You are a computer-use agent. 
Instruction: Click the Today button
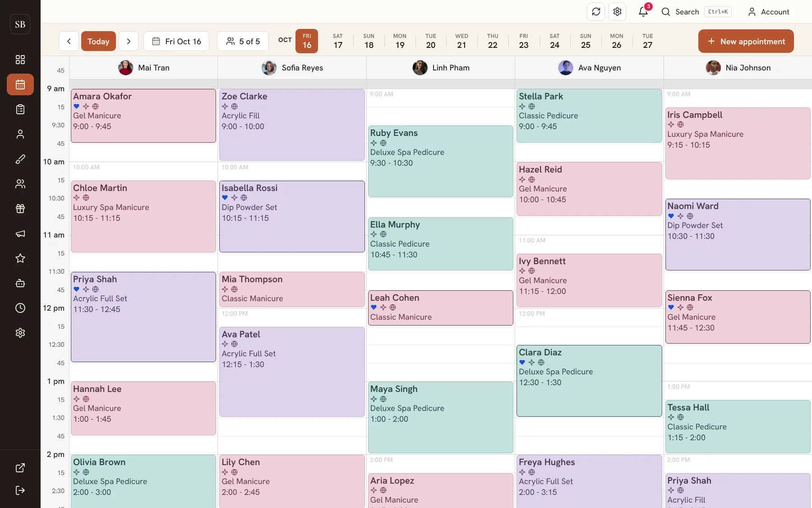pyautogui.click(x=98, y=41)
